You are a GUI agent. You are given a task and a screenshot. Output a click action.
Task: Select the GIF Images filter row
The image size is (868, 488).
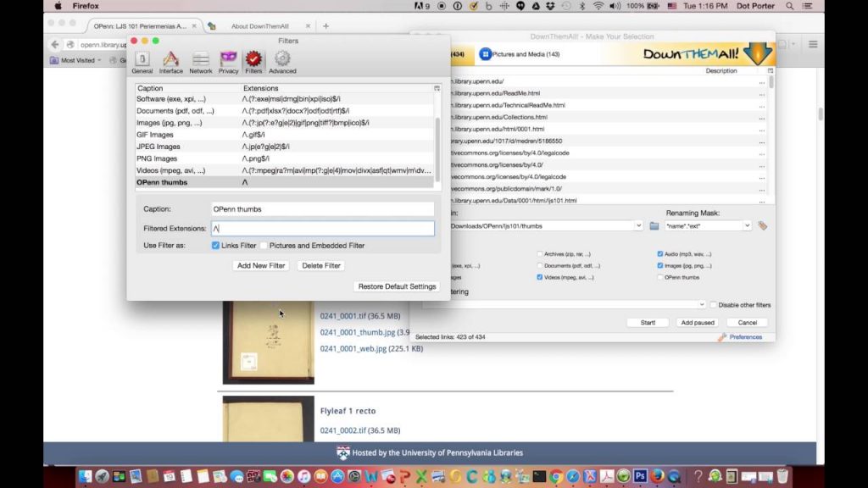[284, 135]
